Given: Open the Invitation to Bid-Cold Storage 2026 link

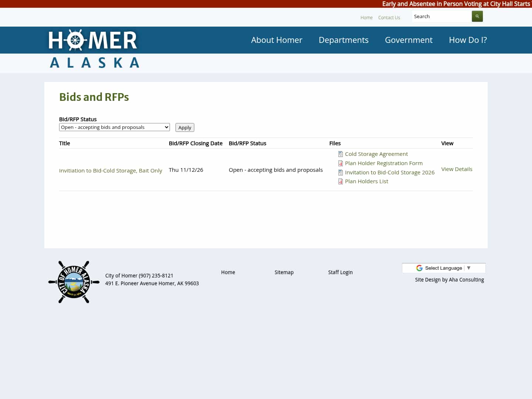Looking at the screenshot, I should click(x=390, y=173).
